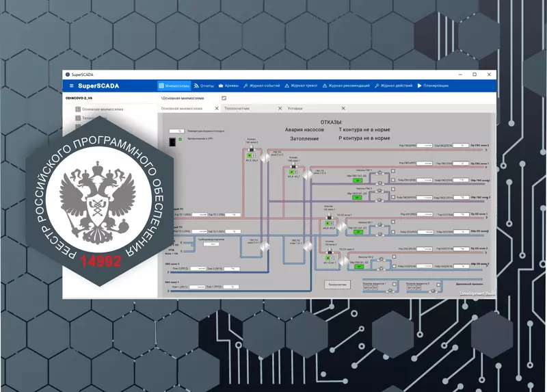The height and width of the screenshot is (392, 547).
Task: Click the Клапан СО зона 1 valve icon
Action: click(330, 216)
